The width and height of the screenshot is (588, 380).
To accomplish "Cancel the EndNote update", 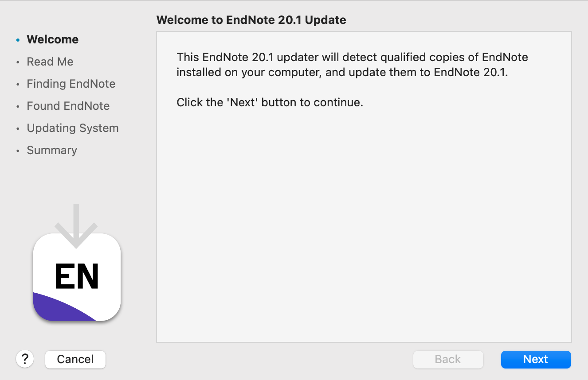I will (75, 359).
